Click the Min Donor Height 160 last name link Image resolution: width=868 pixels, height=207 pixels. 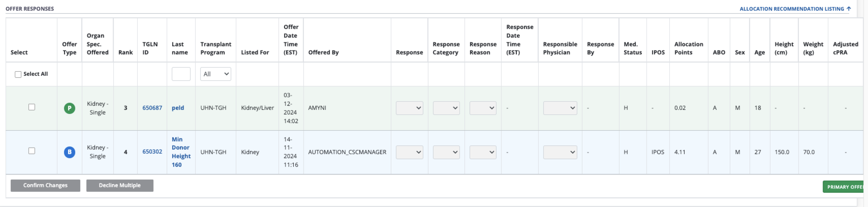click(x=181, y=152)
